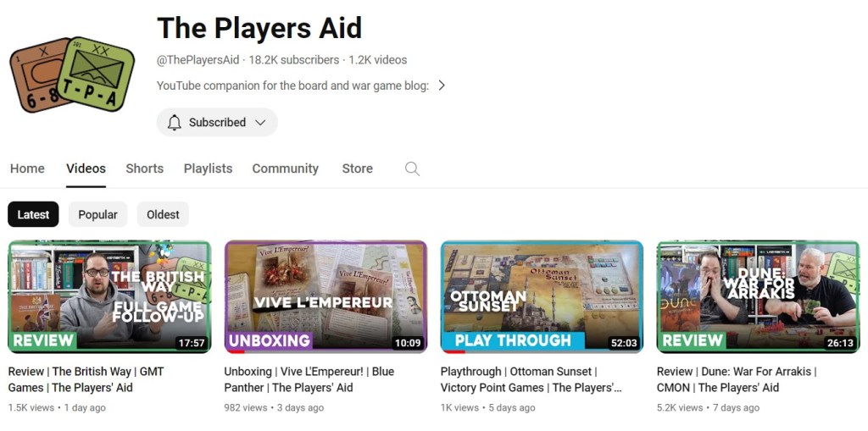Play the Vive L'Empereur unboxing thumbnail
The image size is (868, 431).
(x=325, y=296)
